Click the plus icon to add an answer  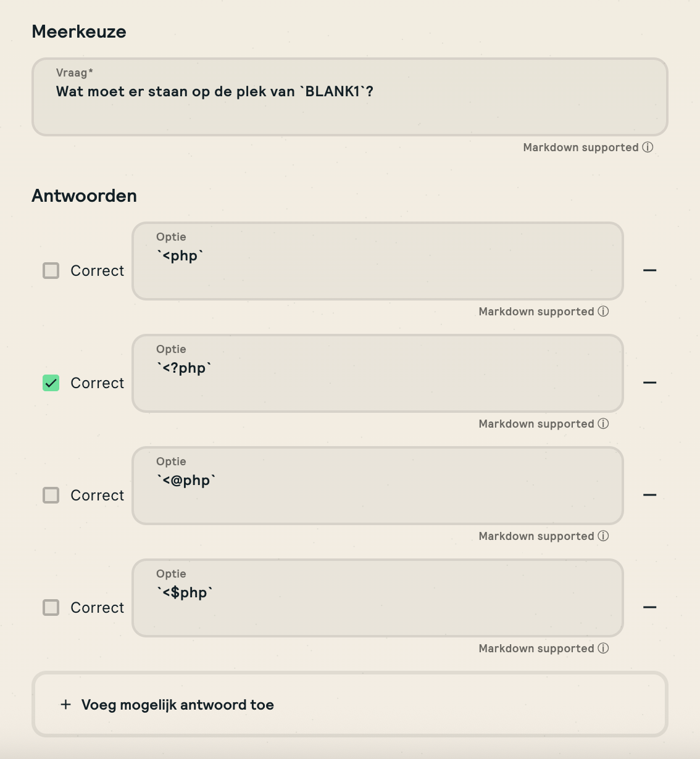coord(66,705)
